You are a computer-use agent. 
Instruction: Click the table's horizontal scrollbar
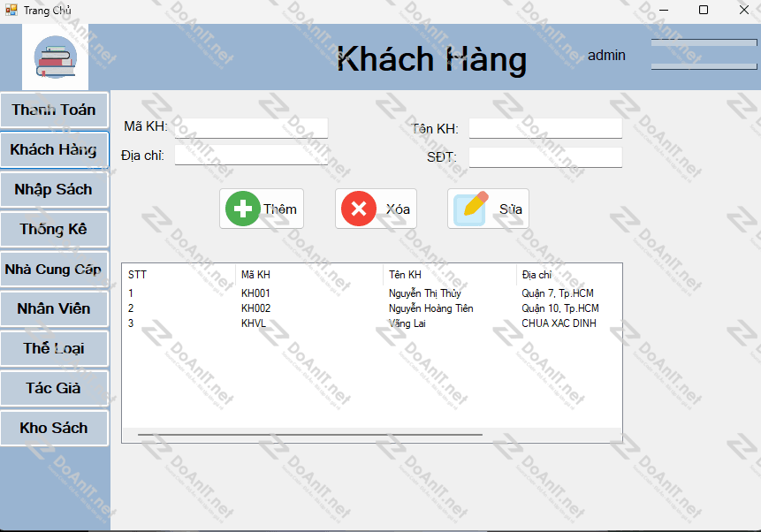pyautogui.click(x=309, y=435)
